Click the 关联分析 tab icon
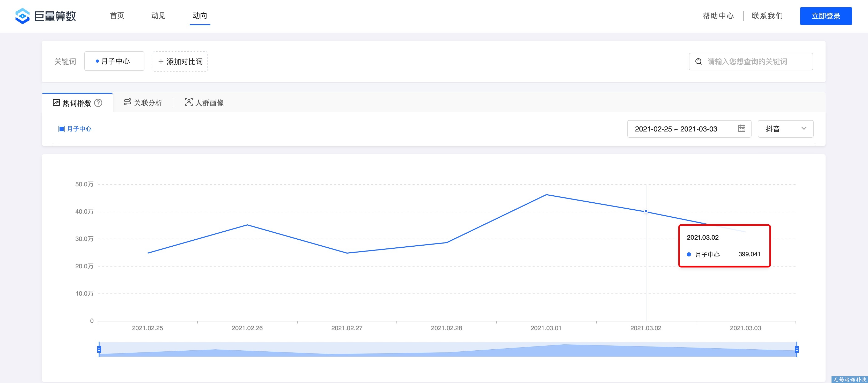 coord(127,102)
